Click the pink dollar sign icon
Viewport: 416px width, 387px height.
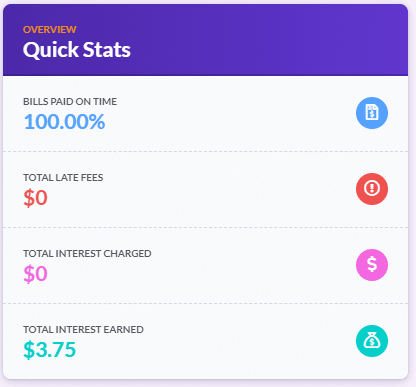(372, 265)
